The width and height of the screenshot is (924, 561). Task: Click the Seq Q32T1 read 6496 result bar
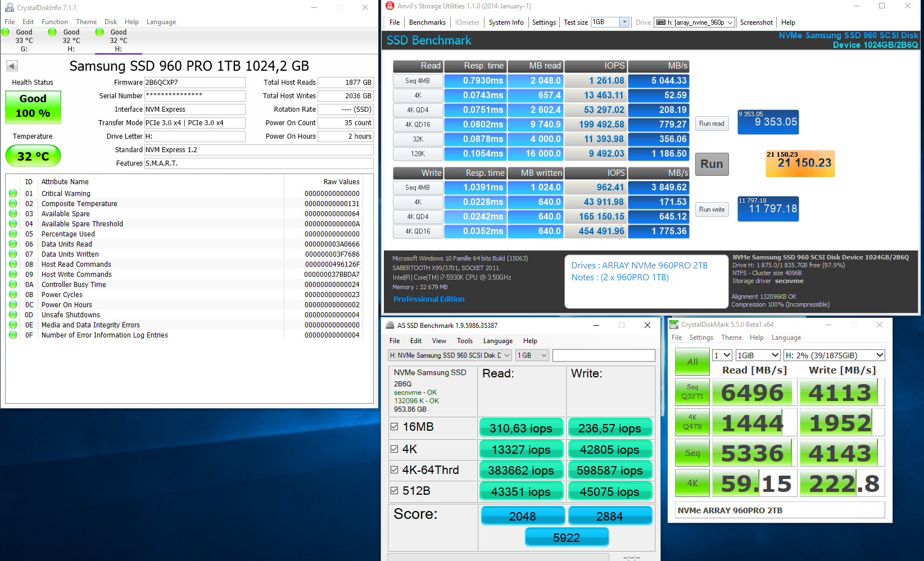point(754,392)
